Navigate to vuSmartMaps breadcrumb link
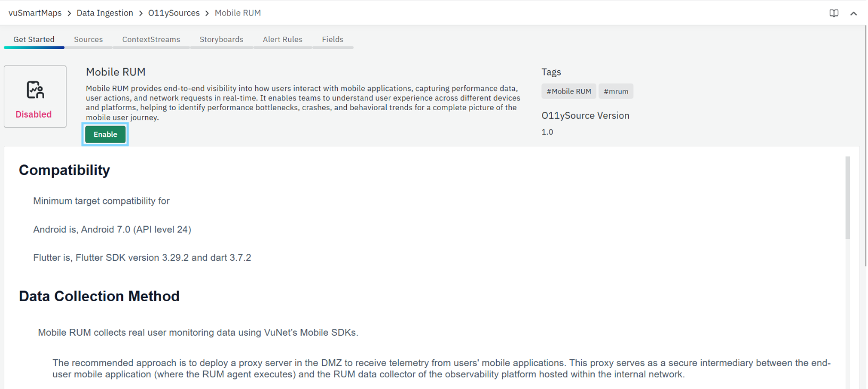This screenshot has height=389, width=868. (x=35, y=13)
